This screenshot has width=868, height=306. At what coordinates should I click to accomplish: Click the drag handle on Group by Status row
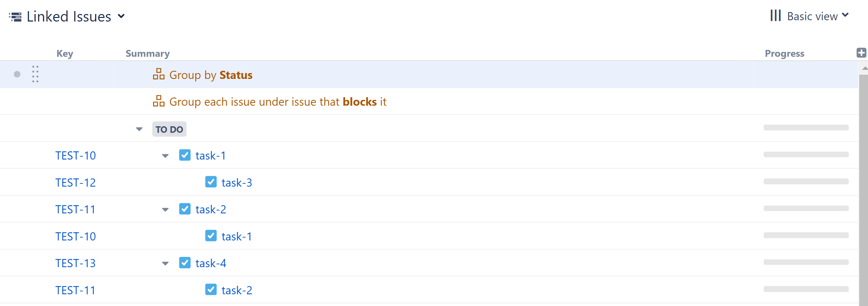click(36, 74)
